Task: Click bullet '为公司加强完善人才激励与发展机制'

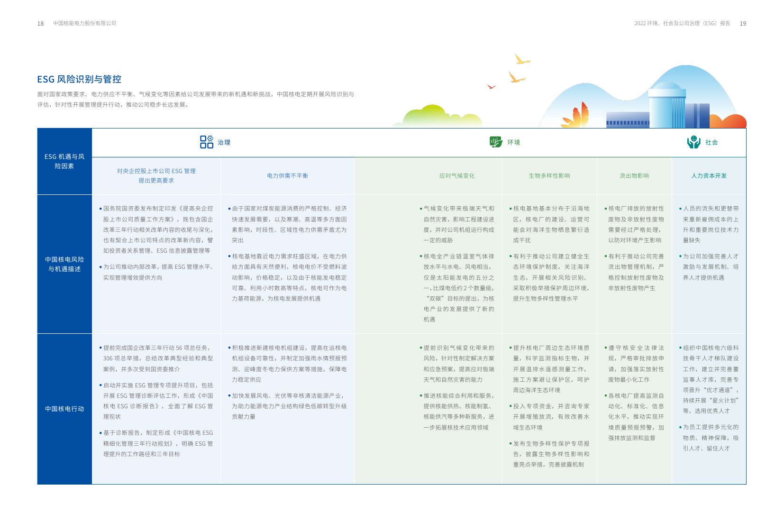Action: pos(709,267)
